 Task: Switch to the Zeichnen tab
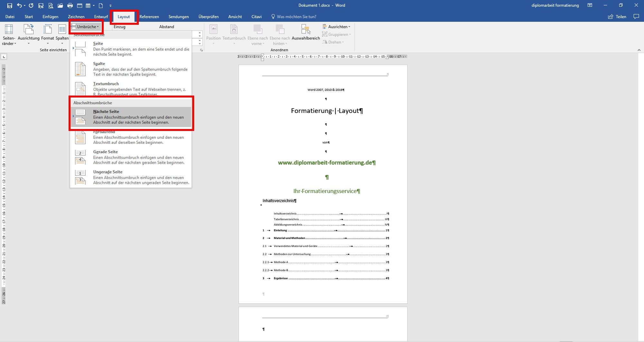76,17
